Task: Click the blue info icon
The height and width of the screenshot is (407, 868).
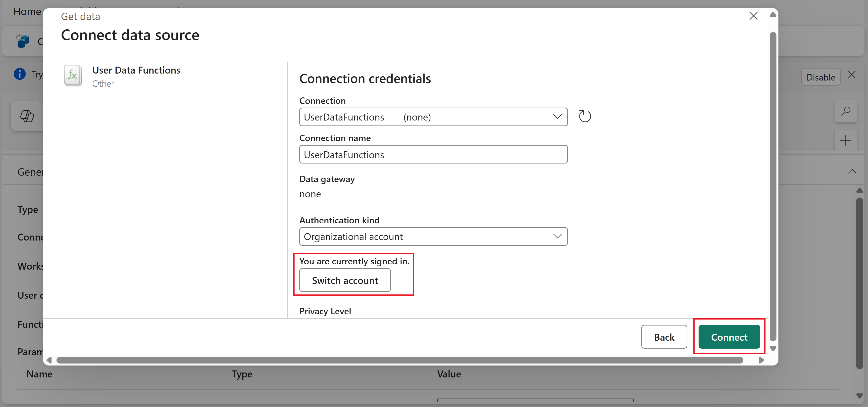Action: point(20,74)
